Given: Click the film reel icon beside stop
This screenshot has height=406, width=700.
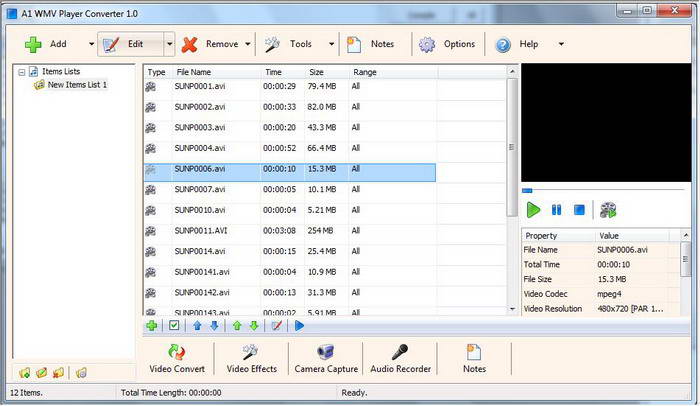Looking at the screenshot, I should [608, 210].
